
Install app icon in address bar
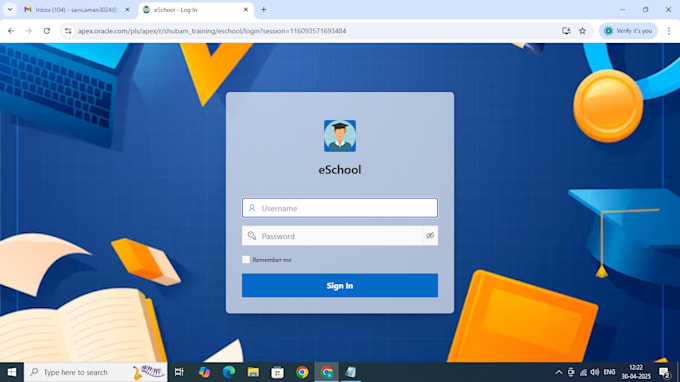(x=566, y=31)
